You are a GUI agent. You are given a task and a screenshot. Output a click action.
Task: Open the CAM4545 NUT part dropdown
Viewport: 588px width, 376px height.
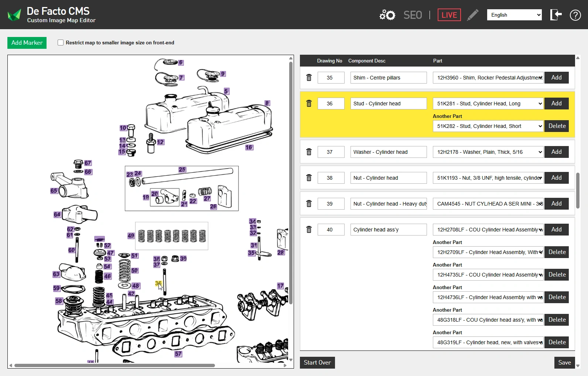pyautogui.click(x=488, y=204)
